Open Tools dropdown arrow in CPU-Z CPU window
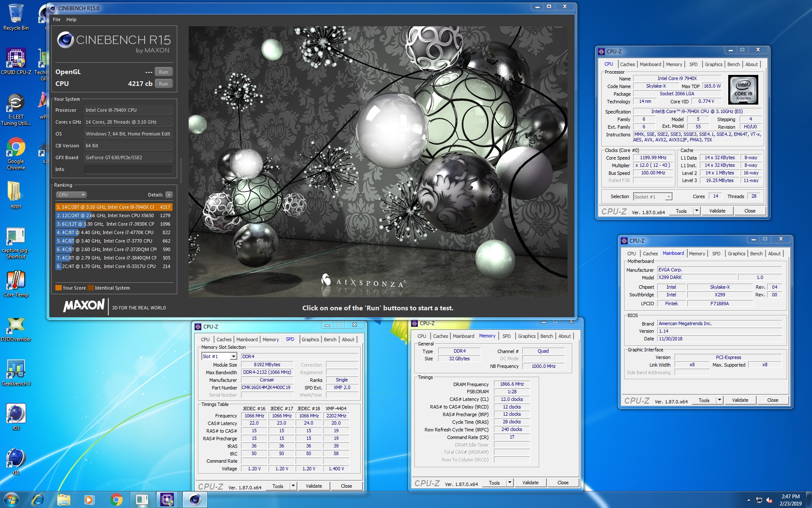Screen dimensions: 812x508 (697, 211)
